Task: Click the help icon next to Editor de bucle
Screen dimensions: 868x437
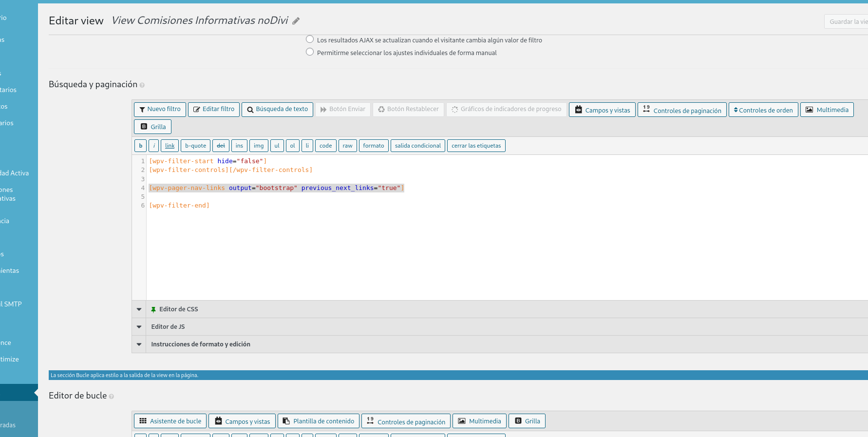Action: (112, 397)
